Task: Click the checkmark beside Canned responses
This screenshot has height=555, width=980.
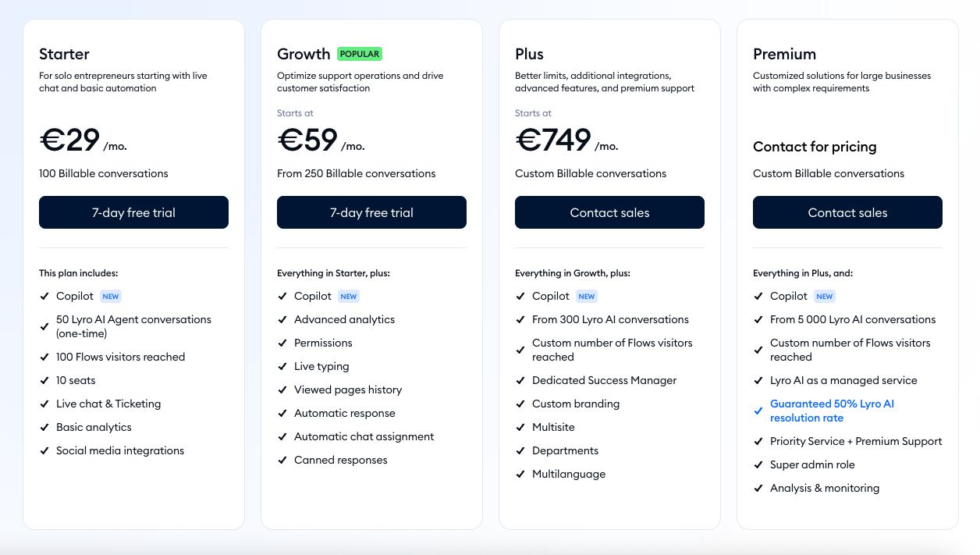Action: click(282, 461)
